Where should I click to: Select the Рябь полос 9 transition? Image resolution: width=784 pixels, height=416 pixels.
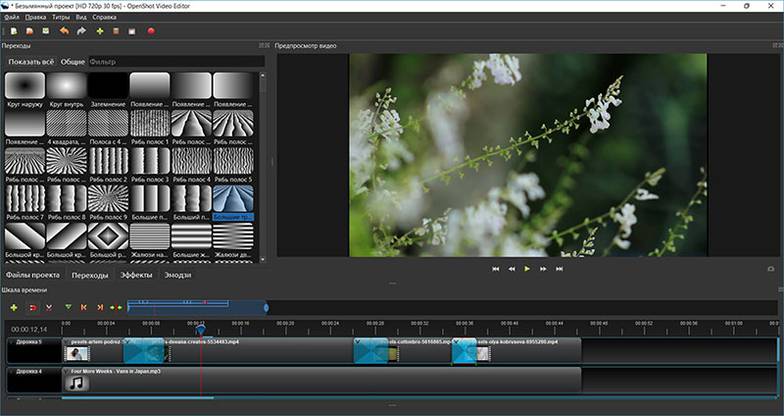pyautogui.click(x=108, y=202)
